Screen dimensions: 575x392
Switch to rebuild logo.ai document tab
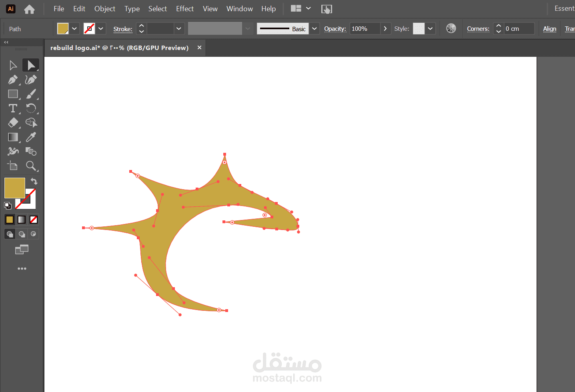point(119,48)
